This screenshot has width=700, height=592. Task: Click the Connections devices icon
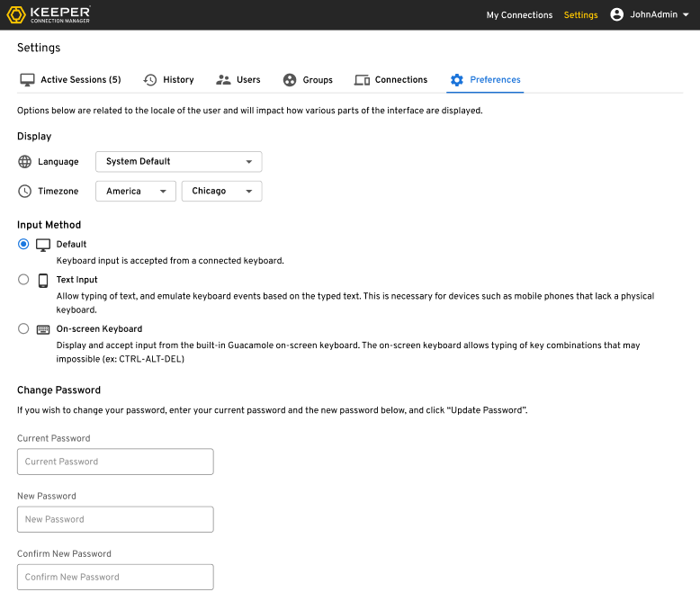click(x=362, y=80)
